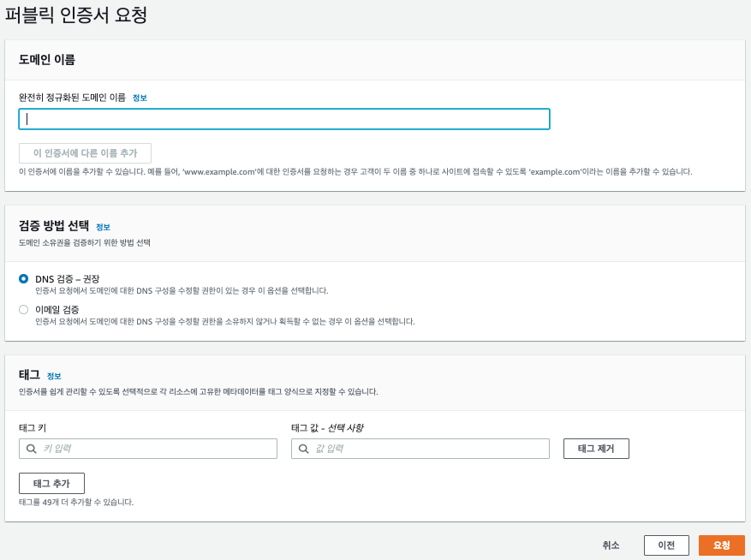Open 정보 link next to 완전히 정규화된 도메인 이름
The width and height of the screenshot is (751, 560).
click(140, 98)
